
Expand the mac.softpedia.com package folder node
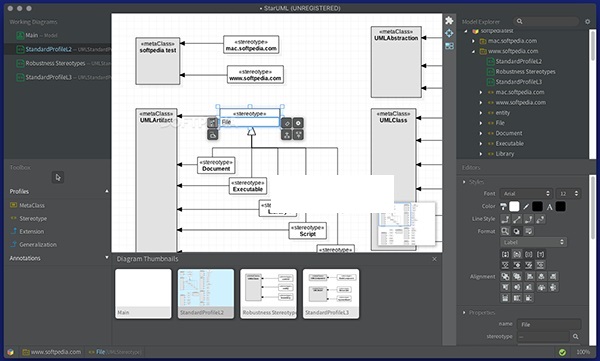(x=473, y=41)
